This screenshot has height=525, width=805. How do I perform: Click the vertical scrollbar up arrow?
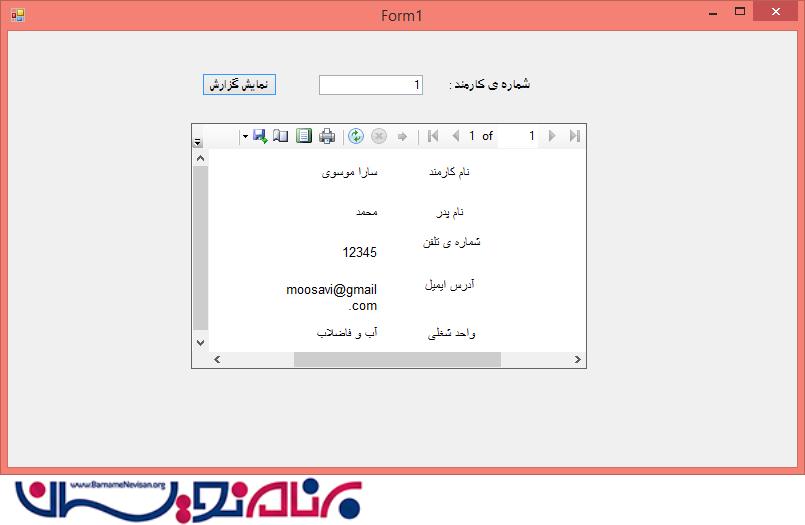(201, 158)
